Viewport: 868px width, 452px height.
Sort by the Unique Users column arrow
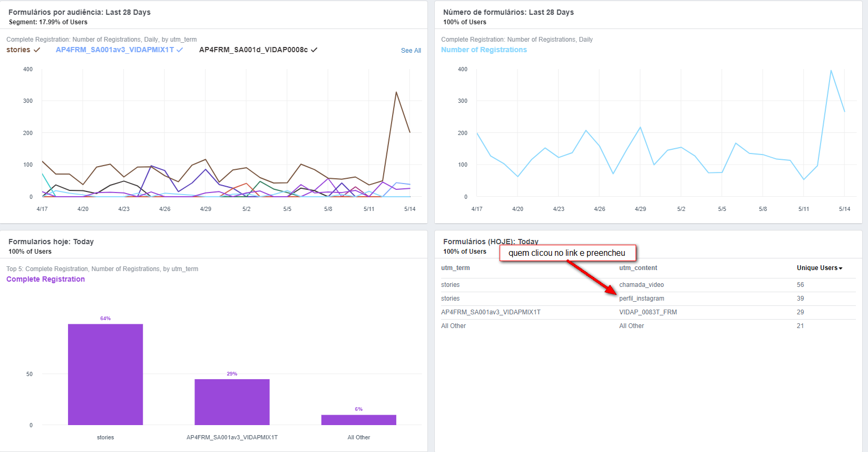(841, 268)
